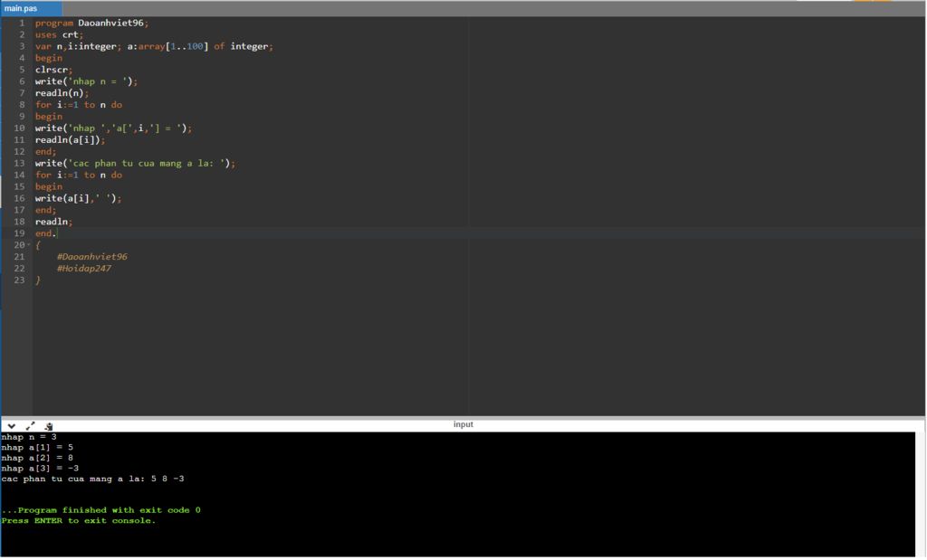Click the "clrscr;" statement
927x560 pixels.
[53, 70]
